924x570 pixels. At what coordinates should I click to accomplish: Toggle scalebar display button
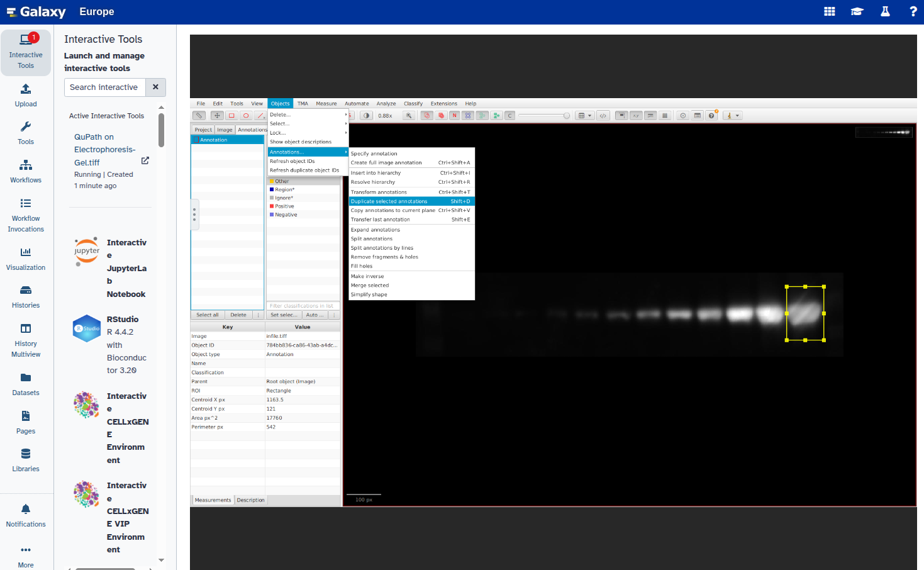click(x=650, y=116)
